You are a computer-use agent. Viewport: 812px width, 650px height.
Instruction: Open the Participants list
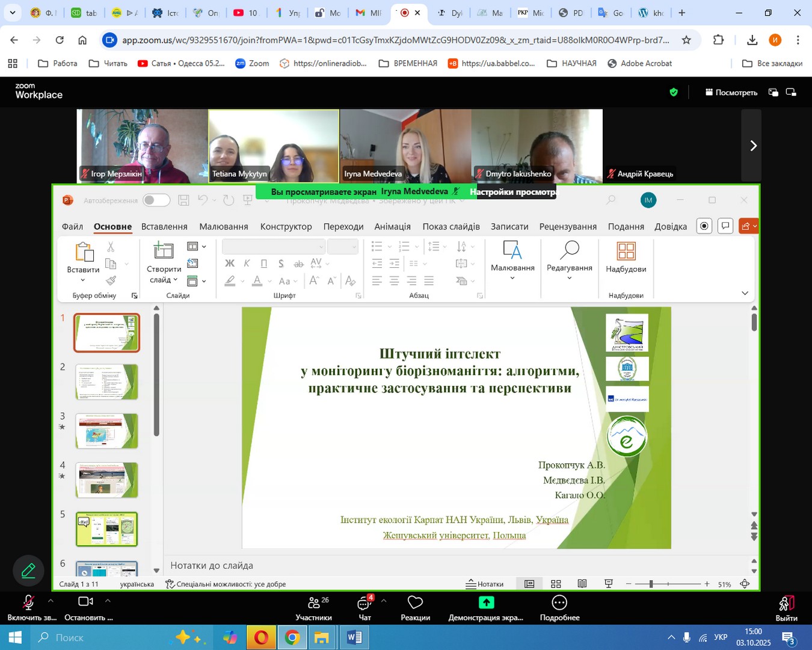point(313,603)
